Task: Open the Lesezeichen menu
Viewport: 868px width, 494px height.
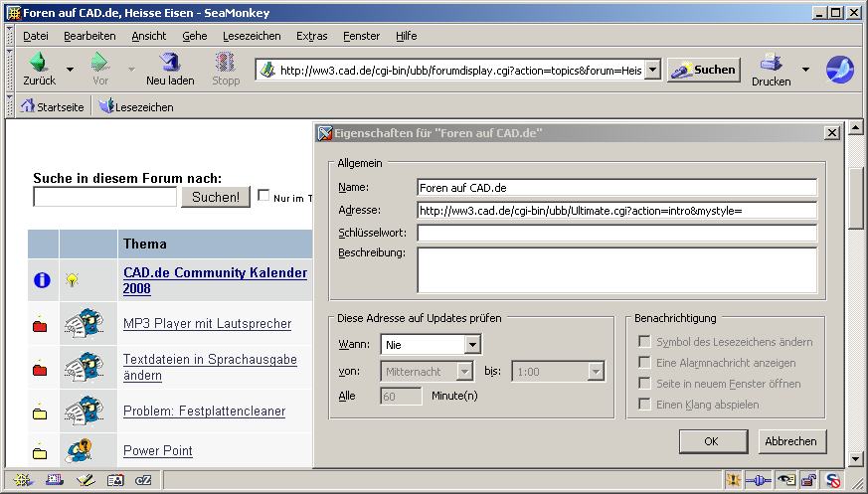Action: 252,36
